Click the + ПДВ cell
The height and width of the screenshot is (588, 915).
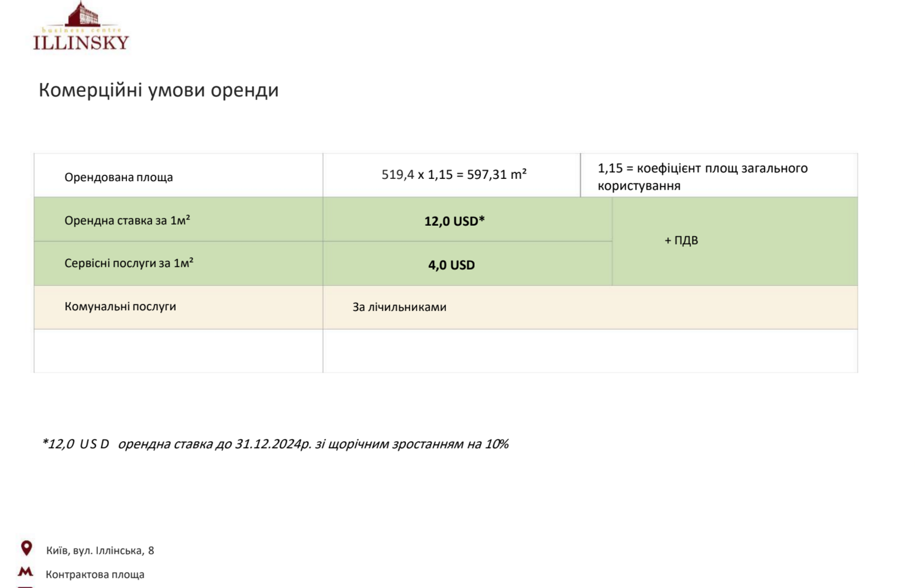point(681,241)
